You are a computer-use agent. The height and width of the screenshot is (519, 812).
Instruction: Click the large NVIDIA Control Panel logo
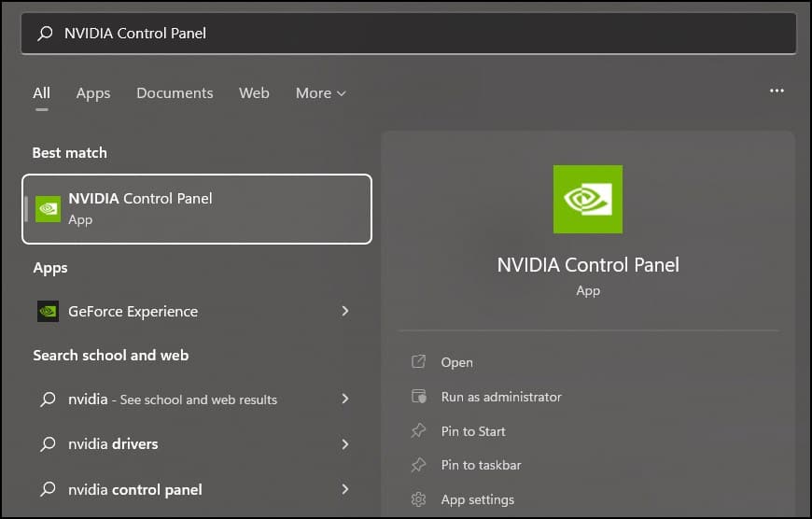pyautogui.click(x=588, y=199)
